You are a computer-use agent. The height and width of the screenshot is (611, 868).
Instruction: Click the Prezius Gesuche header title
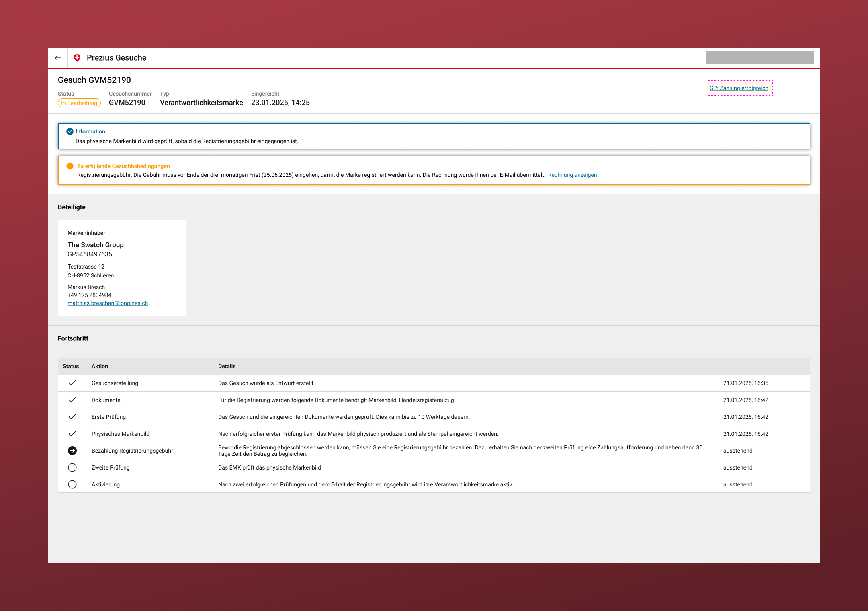click(x=117, y=58)
